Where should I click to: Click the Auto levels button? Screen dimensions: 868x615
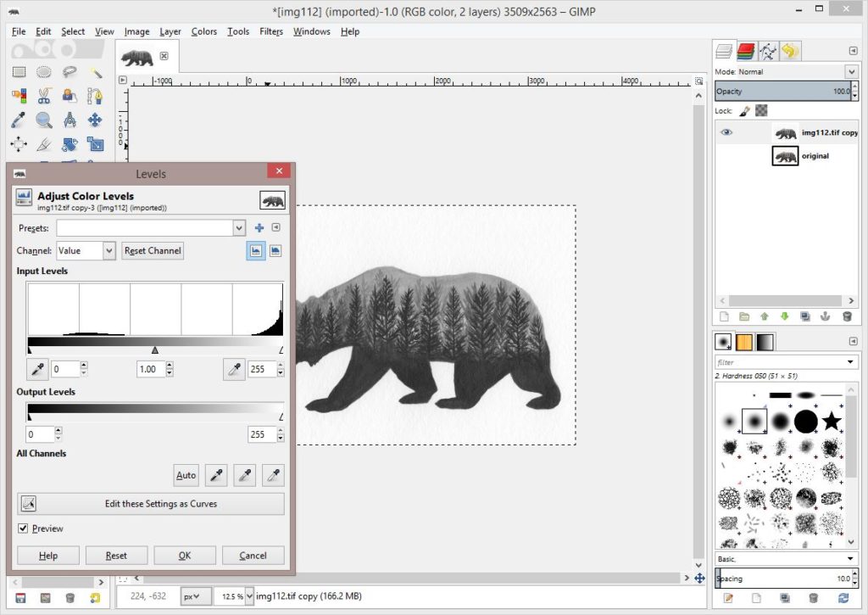coord(186,475)
